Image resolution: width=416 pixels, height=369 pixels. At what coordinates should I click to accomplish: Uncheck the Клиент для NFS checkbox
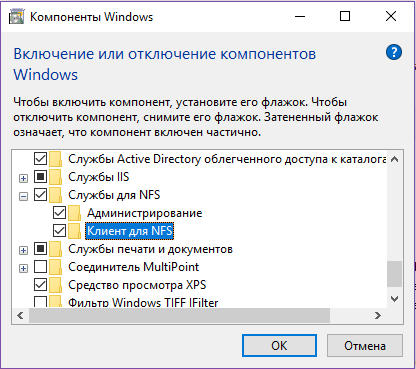pyautogui.click(x=59, y=230)
